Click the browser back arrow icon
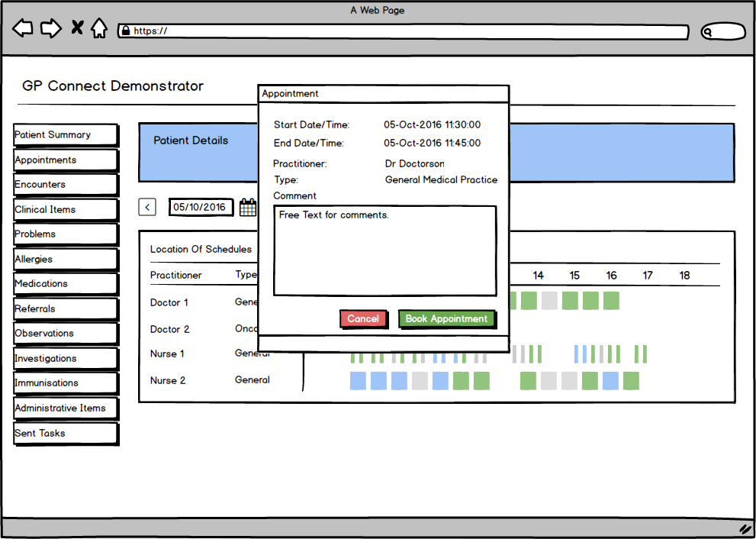The width and height of the screenshot is (756, 539). point(23,29)
